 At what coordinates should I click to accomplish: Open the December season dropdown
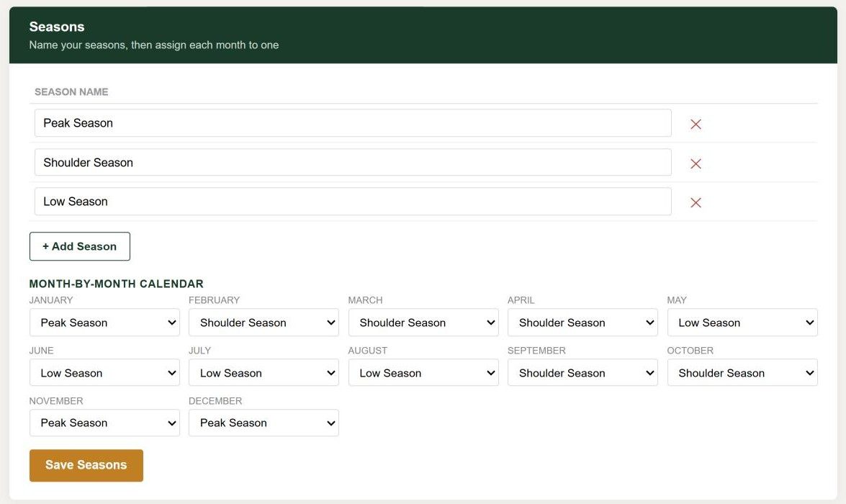[264, 423]
